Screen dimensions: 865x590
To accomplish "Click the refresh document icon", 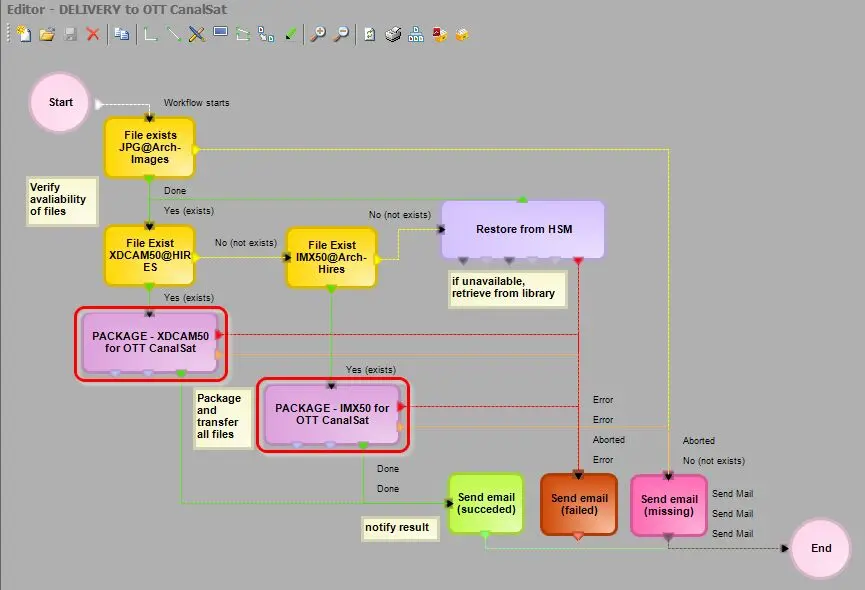I will click(x=369, y=34).
